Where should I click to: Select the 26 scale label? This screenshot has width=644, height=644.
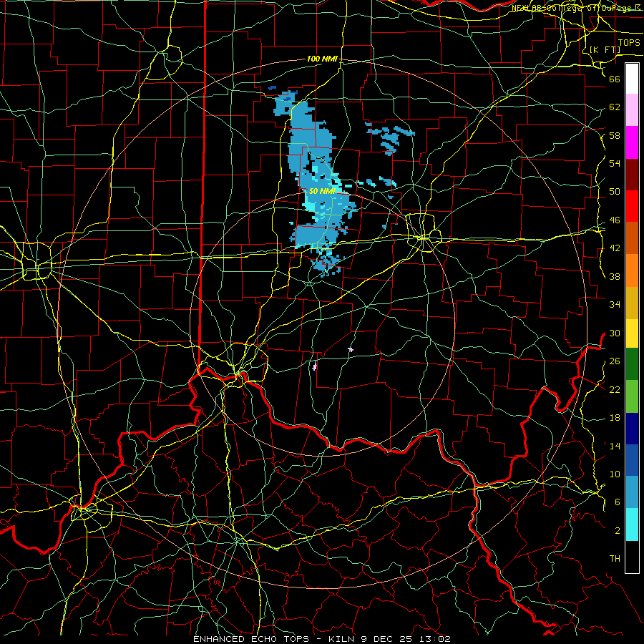615,361
